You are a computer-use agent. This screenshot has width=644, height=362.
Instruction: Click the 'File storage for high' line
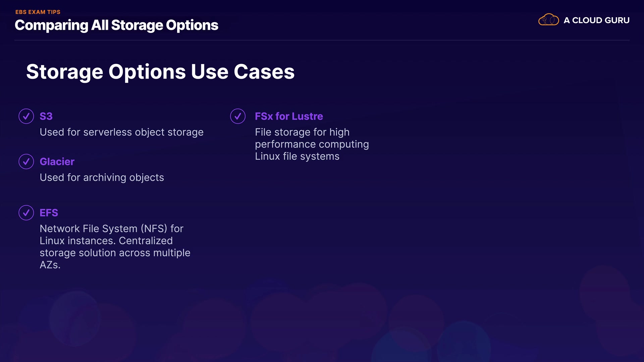302,132
